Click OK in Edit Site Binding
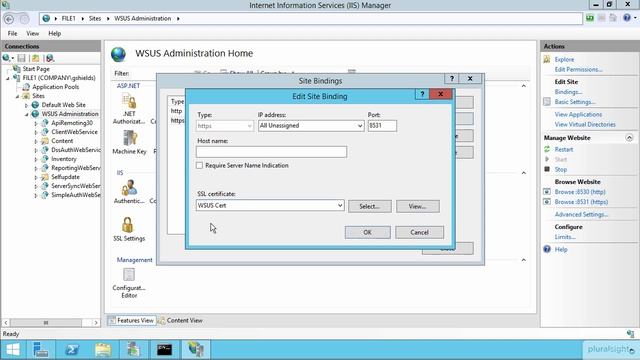Screen dimensions: 640x360 coord(367,232)
